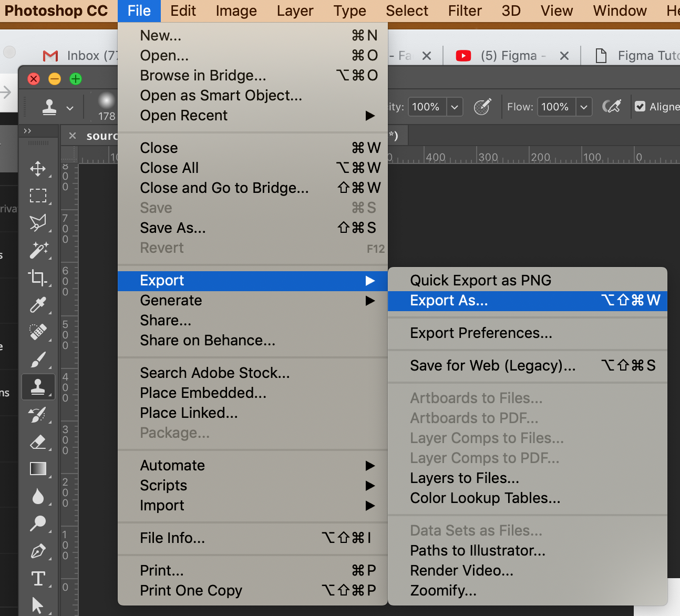
Task: Select the Polygonal Lasso tool
Action: 38,223
